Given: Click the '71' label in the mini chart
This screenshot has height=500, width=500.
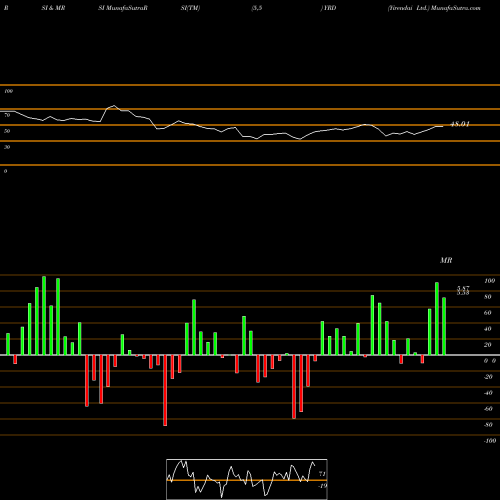Looking at the screenshot, I should [x=322, y=474].
